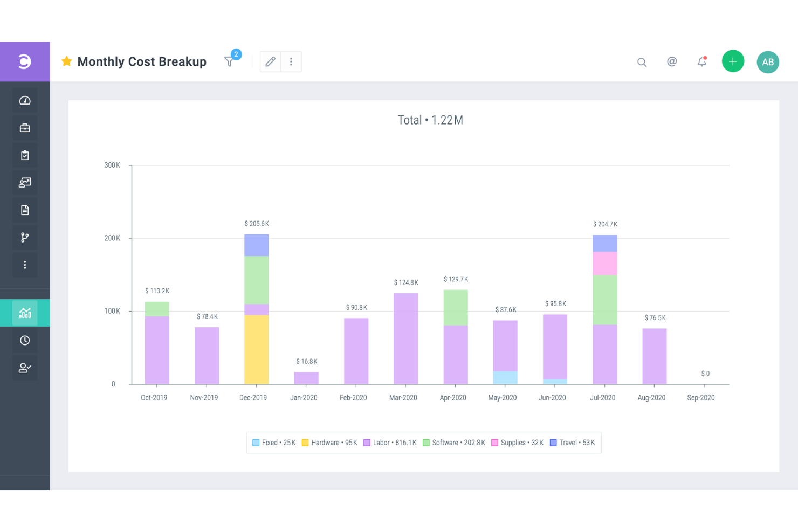Open the clipboard tasks icon
This screenshot has width=798, height=532.
tap(25, 155)
